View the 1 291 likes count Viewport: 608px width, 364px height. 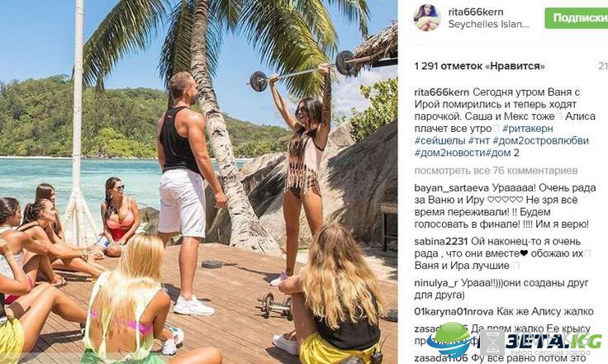[x=479, y=66]
